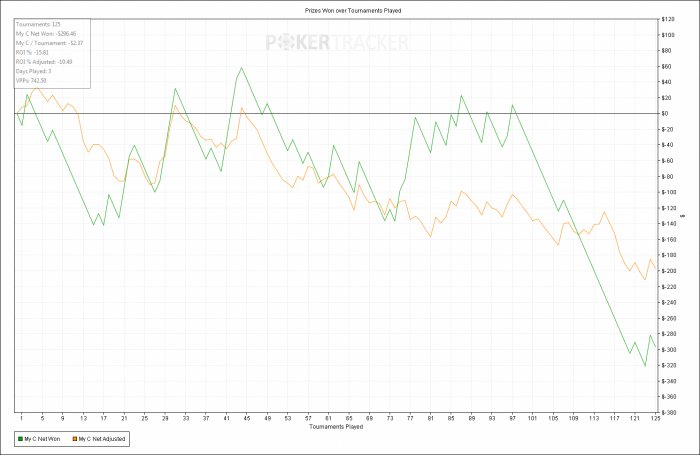Image resolution: width=700 pixels, height=455 pixels.
Task: Select the 'My C Net Adjusted' legend label
Action: click(102, 439)
